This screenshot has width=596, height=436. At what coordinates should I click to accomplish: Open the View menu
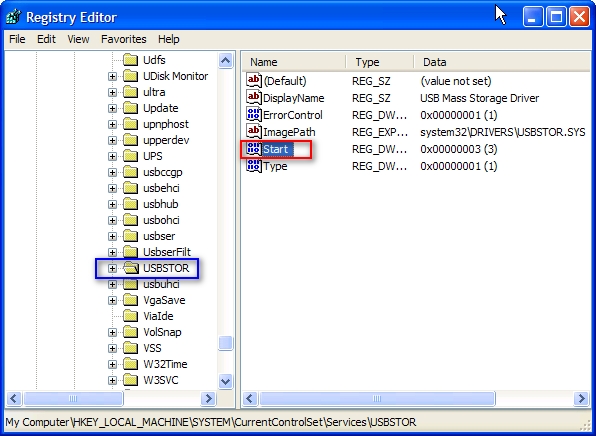point(78,39)
